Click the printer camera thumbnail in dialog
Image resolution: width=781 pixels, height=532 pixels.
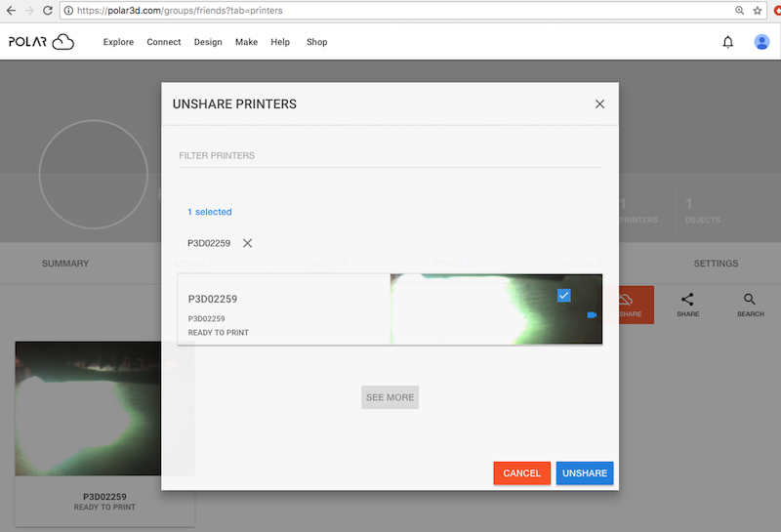tap(496, 308)
